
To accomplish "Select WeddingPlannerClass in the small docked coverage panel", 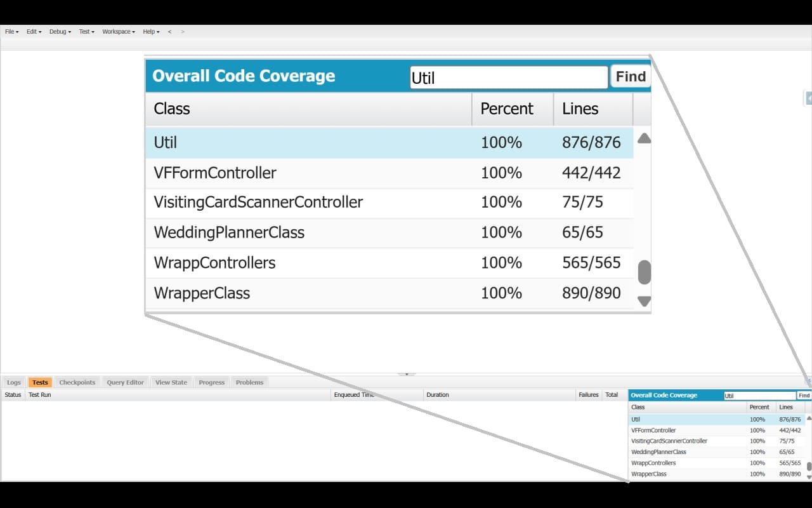I will coord(717,452).
